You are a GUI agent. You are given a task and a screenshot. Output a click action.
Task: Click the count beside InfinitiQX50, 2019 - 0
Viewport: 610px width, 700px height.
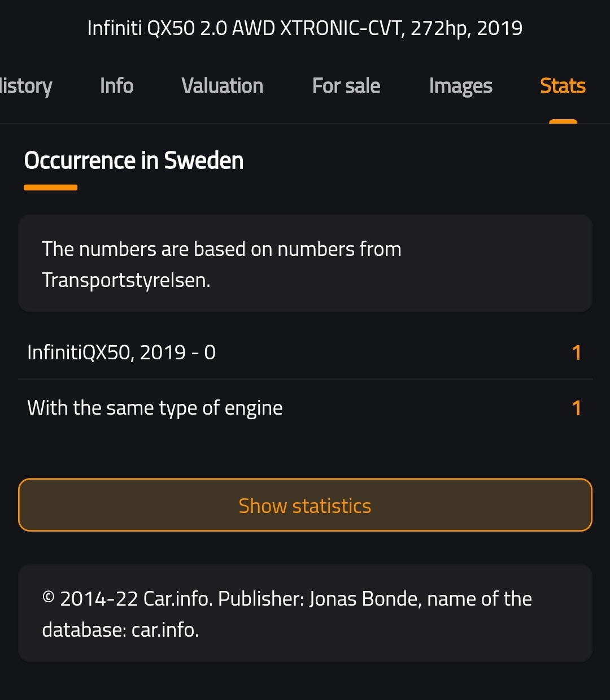[x=576, y=353]
